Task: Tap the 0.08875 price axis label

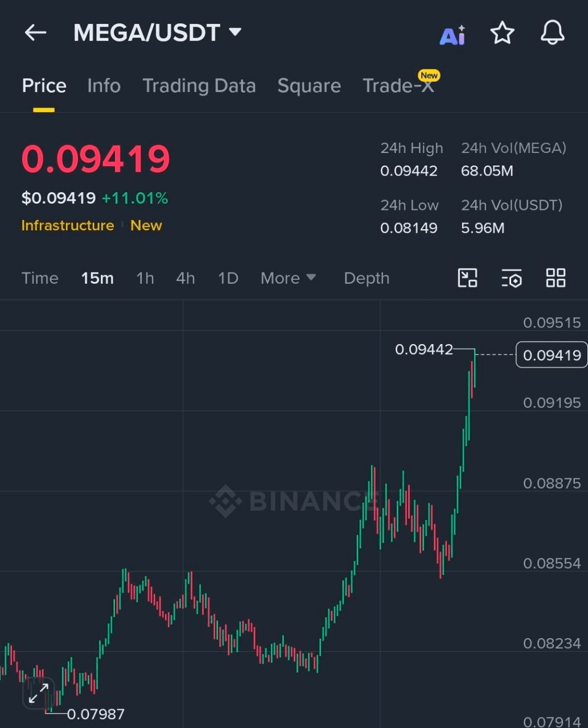Action: click(552, 483)
